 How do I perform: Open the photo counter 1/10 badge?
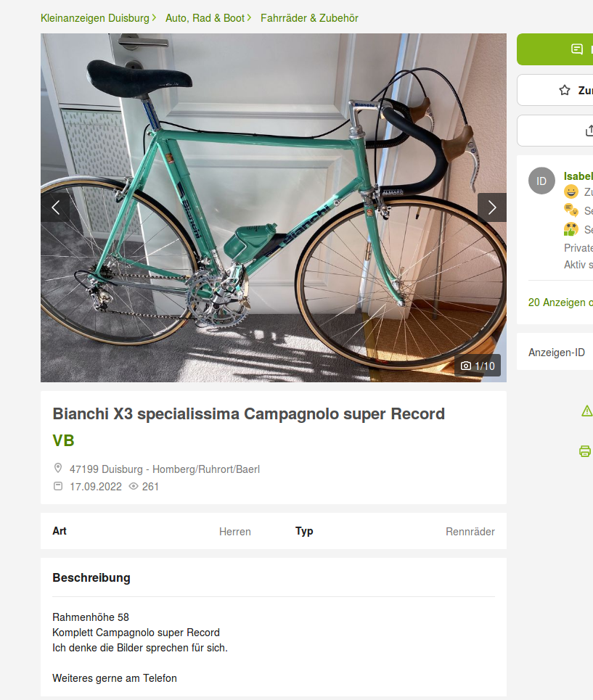[x=478, y=366]
